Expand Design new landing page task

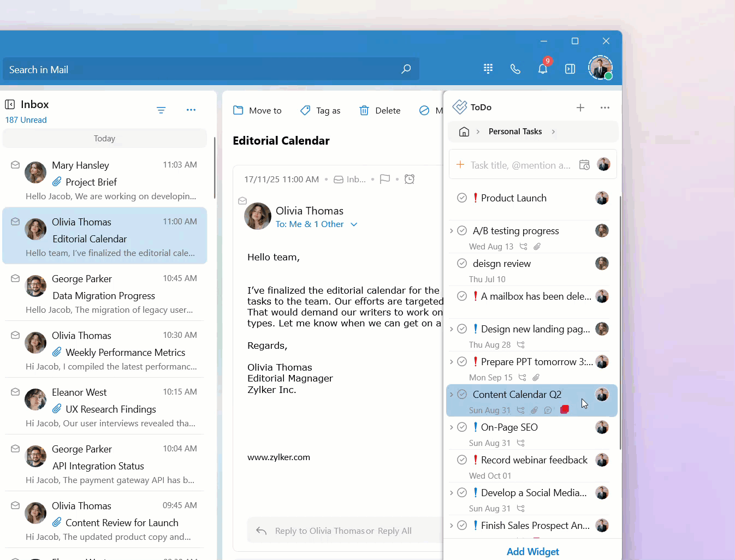click(x=452, y=329)
